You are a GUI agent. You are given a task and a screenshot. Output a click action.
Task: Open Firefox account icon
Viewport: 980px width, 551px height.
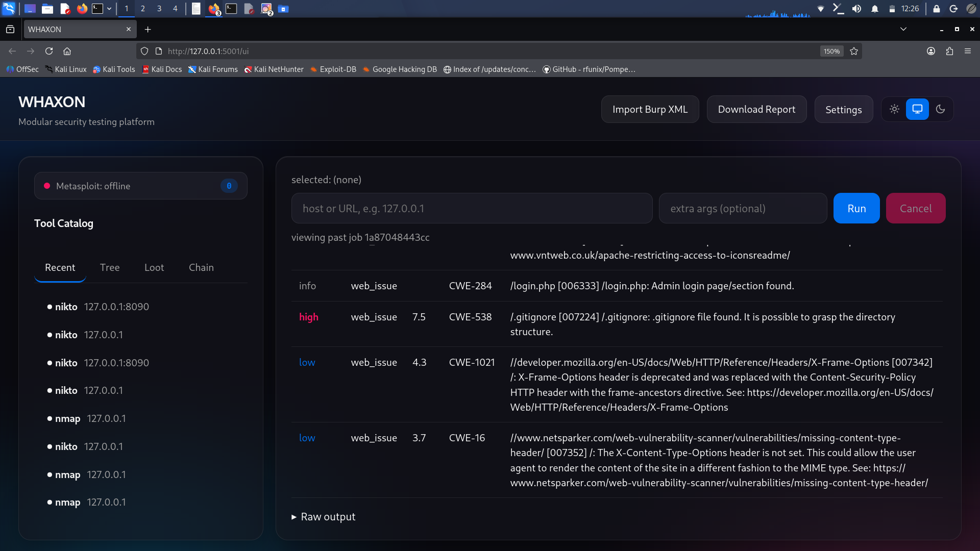click(x=931, y=51)
